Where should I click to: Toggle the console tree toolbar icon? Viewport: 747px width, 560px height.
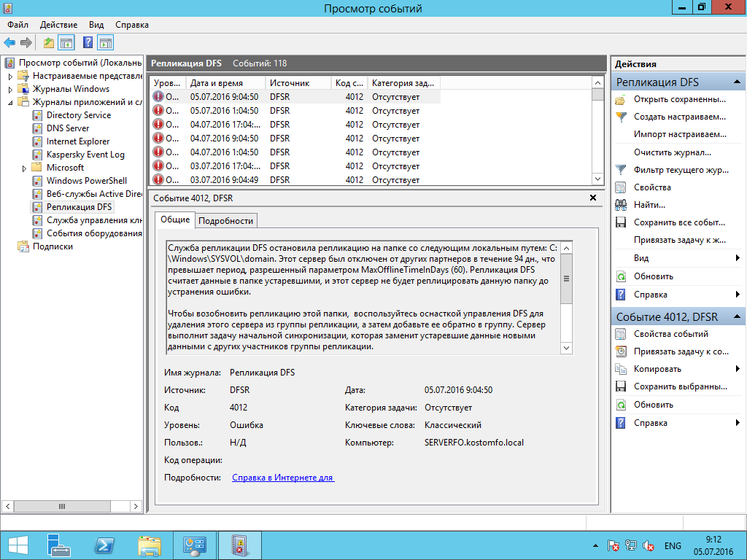pos(66,42)
